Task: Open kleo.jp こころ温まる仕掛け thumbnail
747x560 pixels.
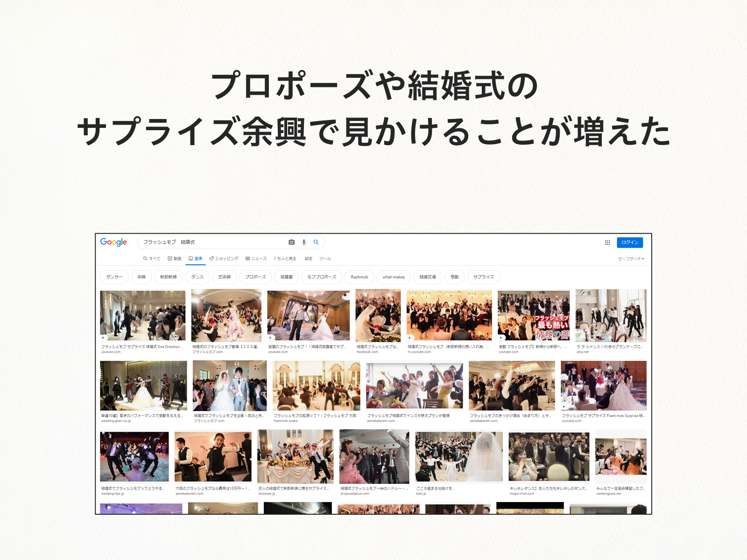Action: (x=459, y=457)
